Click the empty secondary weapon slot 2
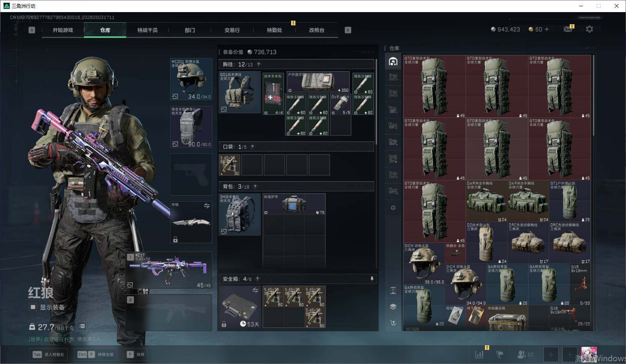626x364 pixels. (x=169, y=312)
